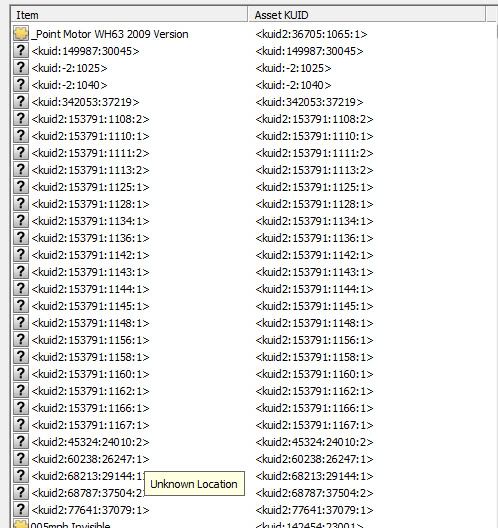This screenshot has width=498, height=528.
Task: Click folder icon for 005mph Invisible item
Action: [21, 524]
